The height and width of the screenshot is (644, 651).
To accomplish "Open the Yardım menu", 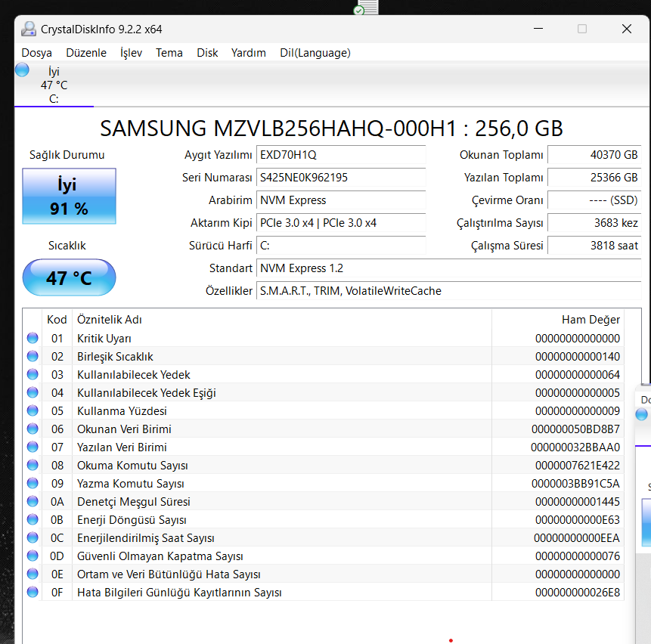I will coord(248,53).
